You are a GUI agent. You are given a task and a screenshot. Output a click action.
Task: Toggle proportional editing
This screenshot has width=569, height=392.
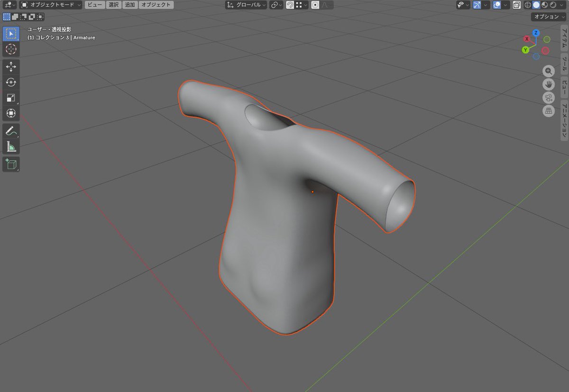pyautogui.click(x=315, y=5)
